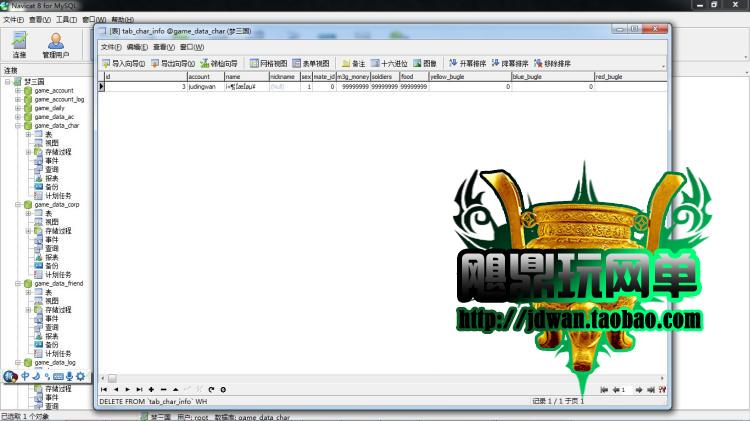Go to last record navigation icon
Viewport: 750px width, 421px height.
click(139, 389)
